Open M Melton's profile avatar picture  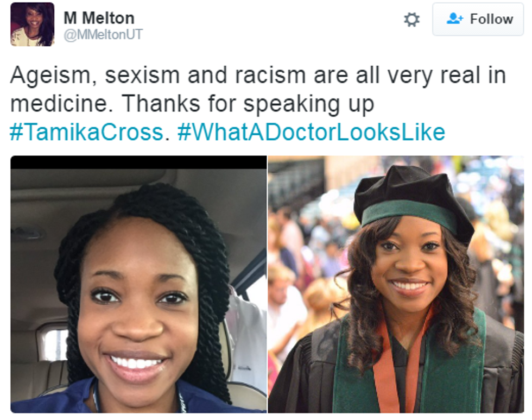33,24
